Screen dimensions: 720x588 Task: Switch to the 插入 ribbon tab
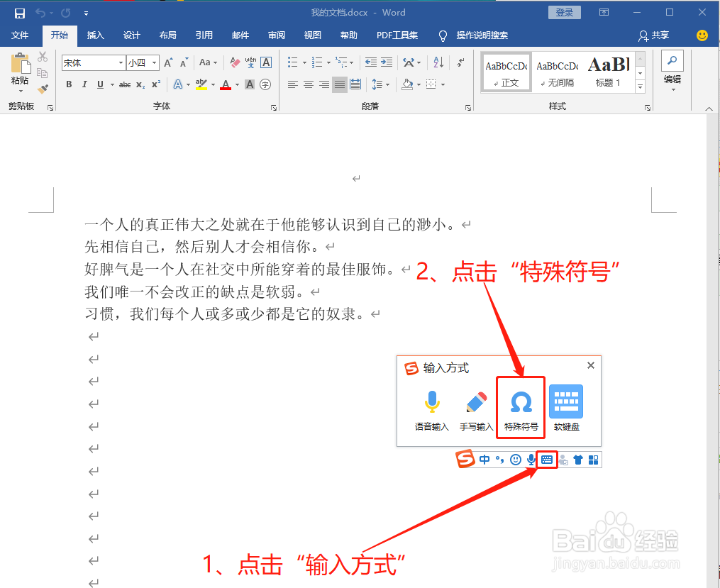pos(96,35)
